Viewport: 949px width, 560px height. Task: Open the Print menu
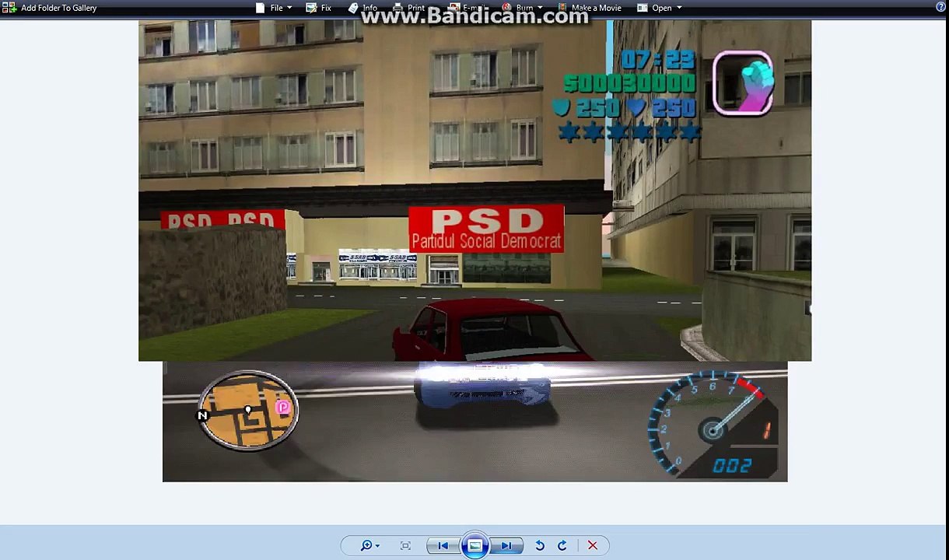[x=412, y=8]
